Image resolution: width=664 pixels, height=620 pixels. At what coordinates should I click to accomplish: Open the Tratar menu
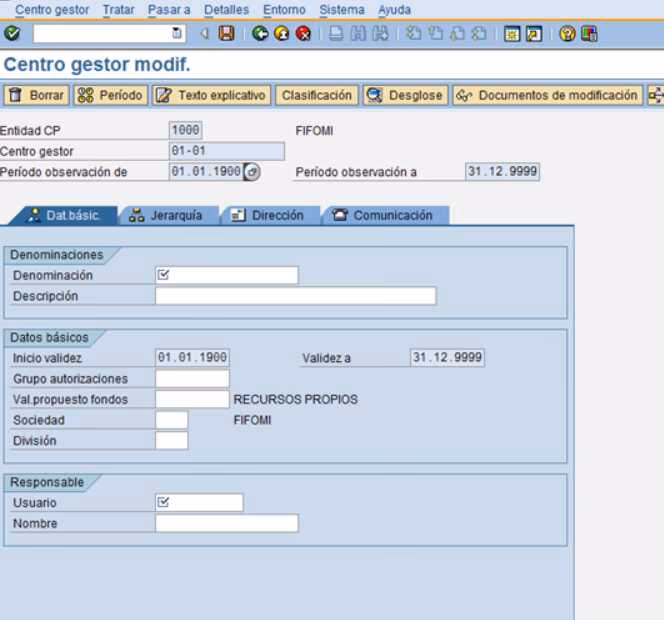point(119,10)
